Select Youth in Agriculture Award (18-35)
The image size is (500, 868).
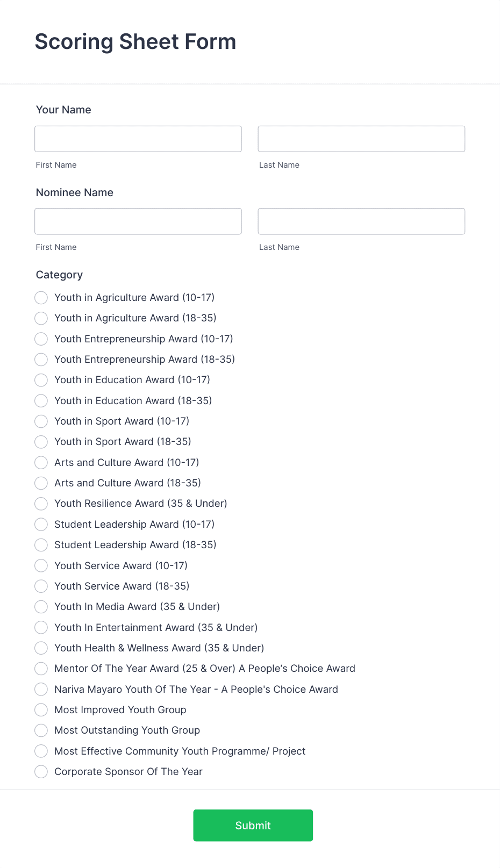[41, 318]
